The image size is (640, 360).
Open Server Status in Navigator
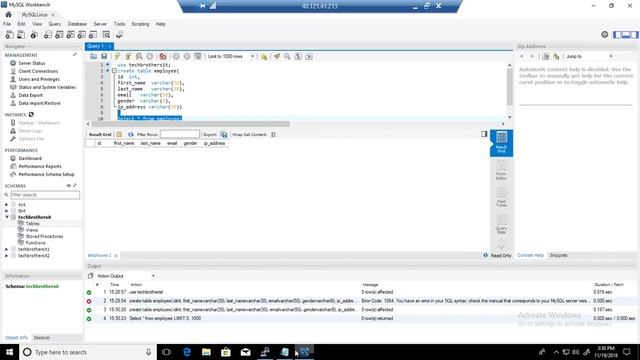(x=32, y=63)
